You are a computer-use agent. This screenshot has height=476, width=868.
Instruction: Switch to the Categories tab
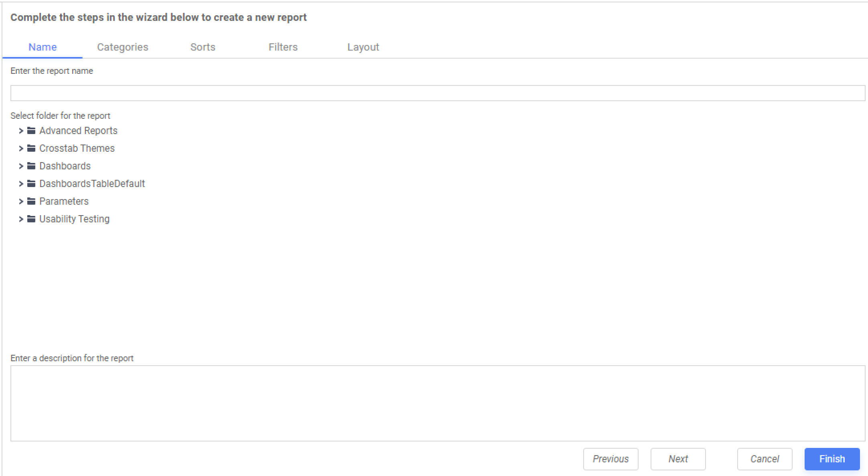(x=122, y=47)
